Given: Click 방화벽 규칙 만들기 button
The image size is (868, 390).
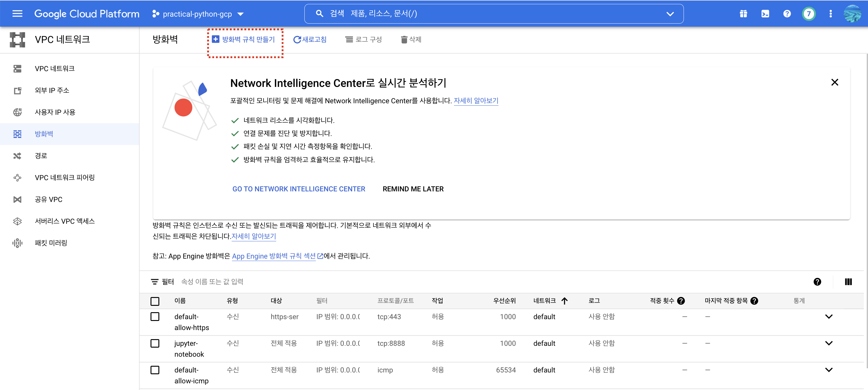Looking at the screenshot, I should click(x=243, y=39).
